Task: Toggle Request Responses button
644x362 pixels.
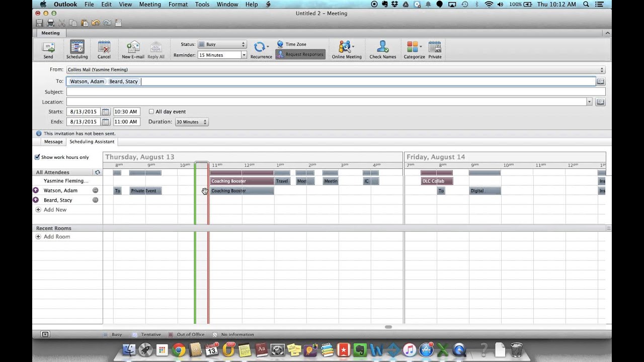Action: (300, 54)
